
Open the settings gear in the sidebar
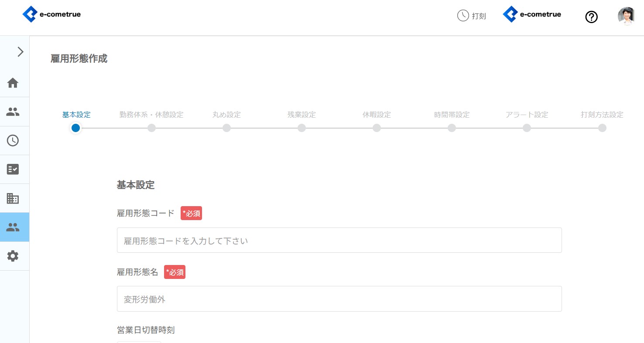point(13,256)
